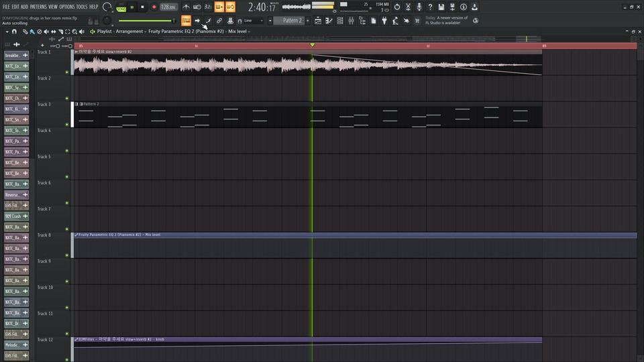Open the Mixer icon

351,21
